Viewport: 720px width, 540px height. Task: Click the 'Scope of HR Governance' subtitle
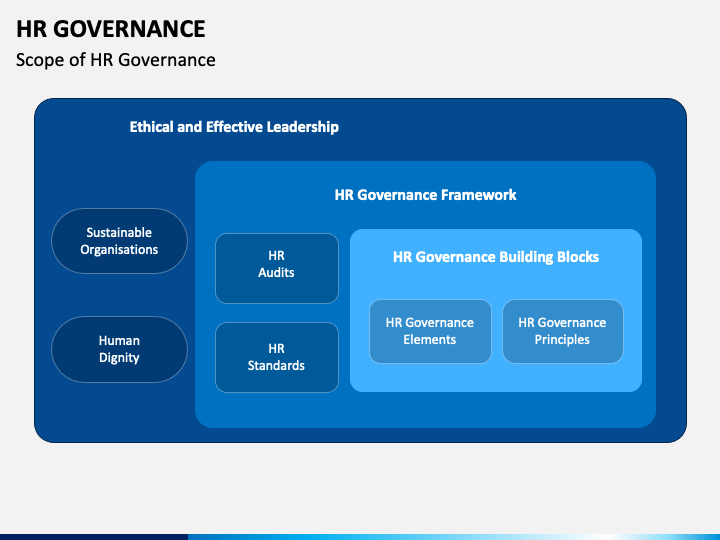pos(116,60)
